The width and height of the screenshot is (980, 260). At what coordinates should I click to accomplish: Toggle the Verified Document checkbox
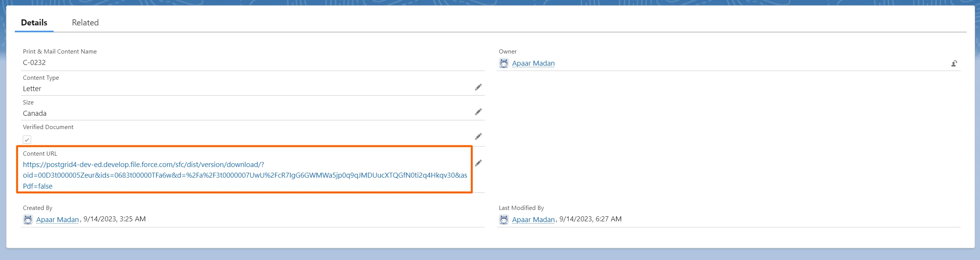[27, 140]
